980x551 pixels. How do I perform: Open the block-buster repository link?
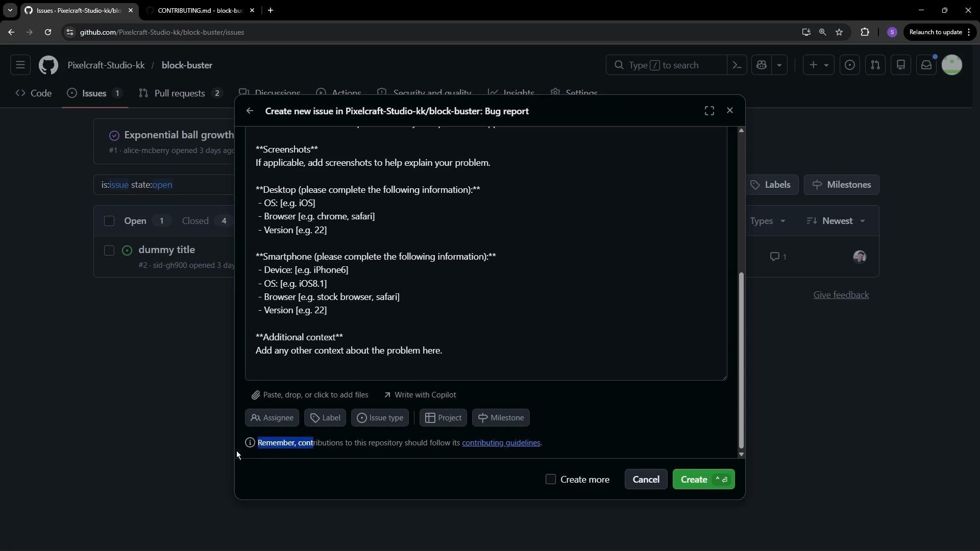187,65
